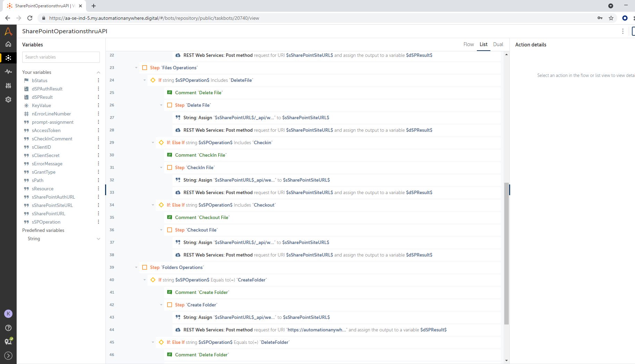Open options menu for bStatus variable
The image size is (635, 364).
(x=98, y=80)
